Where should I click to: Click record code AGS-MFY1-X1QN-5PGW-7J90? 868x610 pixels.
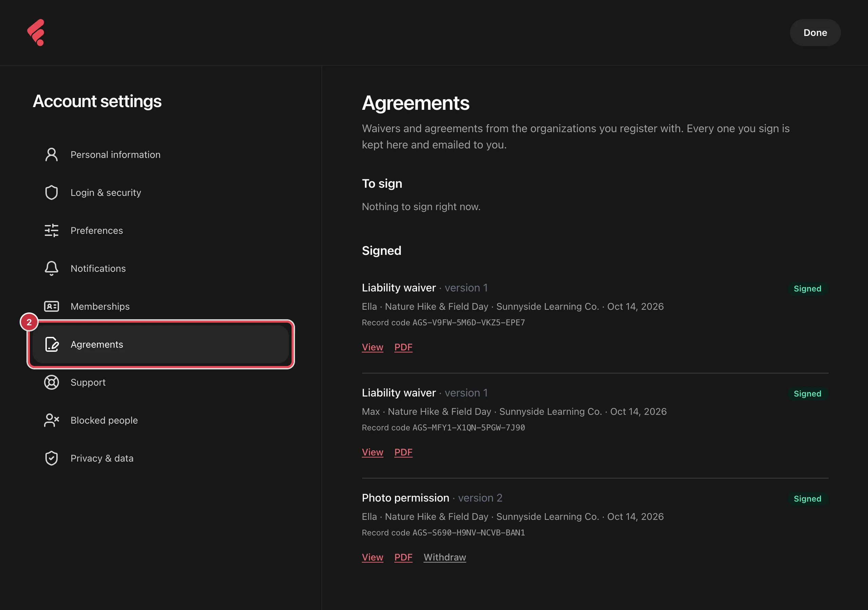point(468,428)
